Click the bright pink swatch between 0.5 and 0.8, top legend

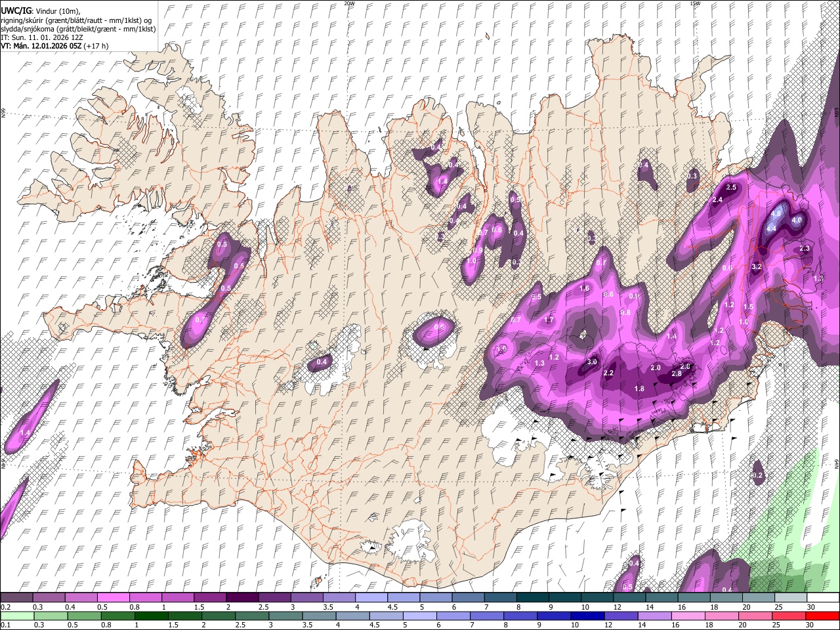click(113, 597)
